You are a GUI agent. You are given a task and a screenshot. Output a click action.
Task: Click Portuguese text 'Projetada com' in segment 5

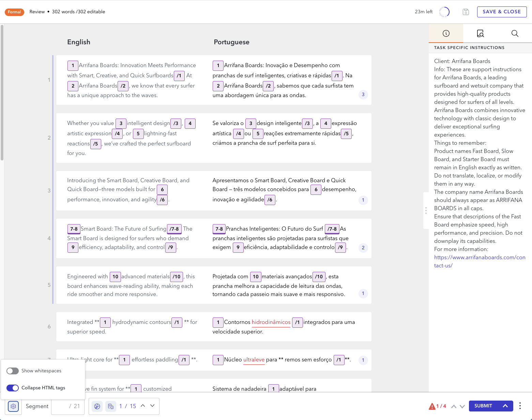[230, 277]
